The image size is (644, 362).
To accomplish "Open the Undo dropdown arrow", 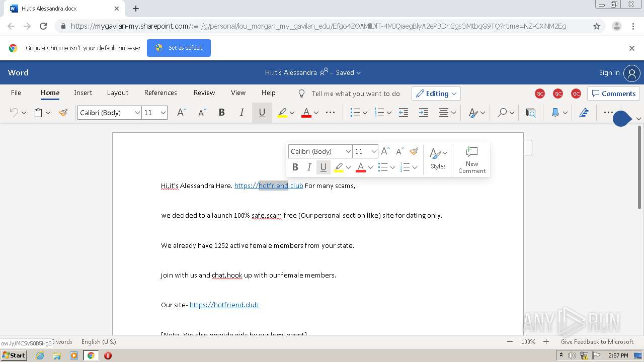I will pos(24,113).
